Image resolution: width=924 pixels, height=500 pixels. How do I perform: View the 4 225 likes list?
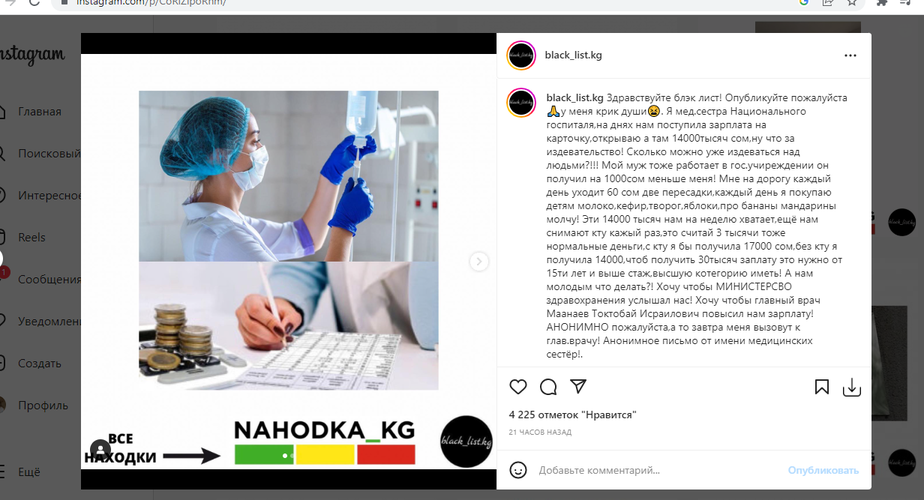[x=572, y=415]
